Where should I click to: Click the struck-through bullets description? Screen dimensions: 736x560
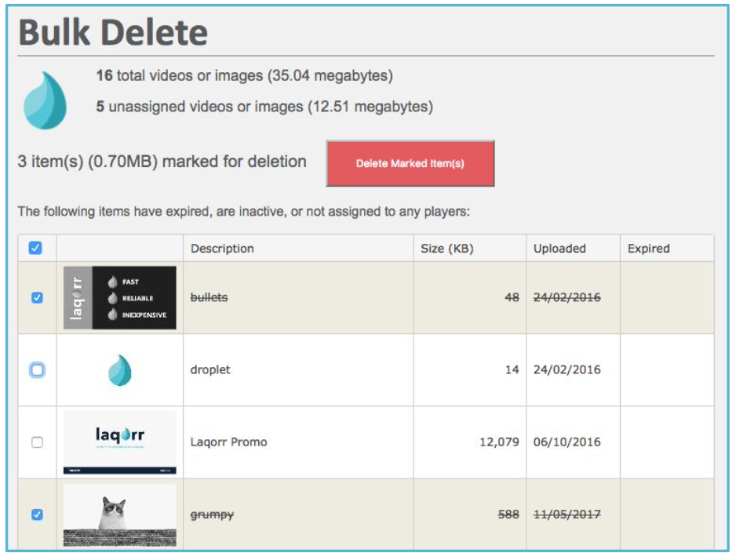tap(209, 297)
